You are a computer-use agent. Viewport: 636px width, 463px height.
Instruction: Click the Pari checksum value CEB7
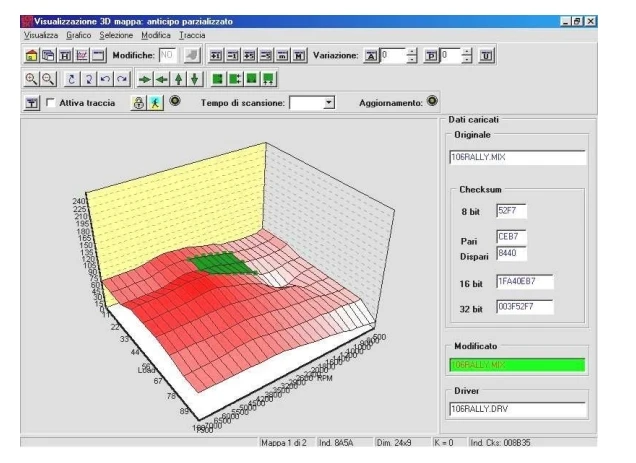[511, 237]
